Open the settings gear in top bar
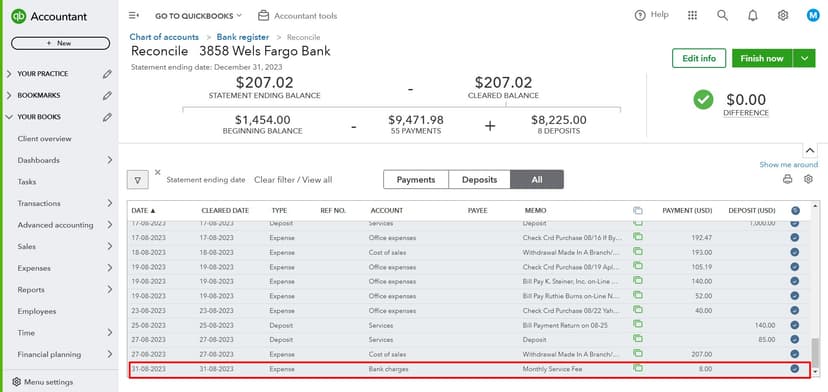The image size is (828, 392). 783,15
